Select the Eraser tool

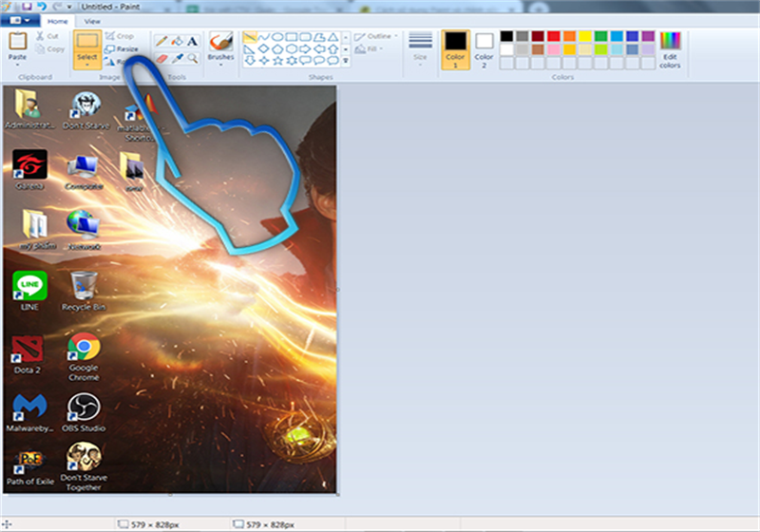(x=161, y=59)
